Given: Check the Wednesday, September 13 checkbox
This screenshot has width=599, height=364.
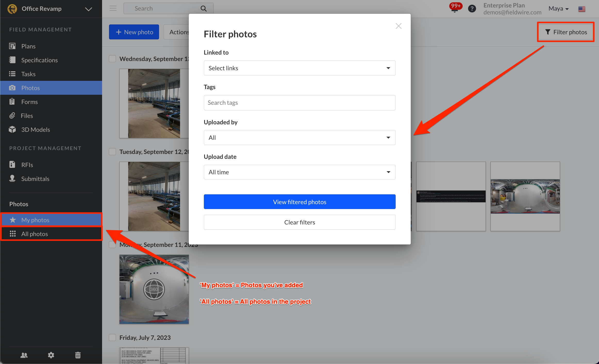Looking at the screenshot, I should click(112, 59).
